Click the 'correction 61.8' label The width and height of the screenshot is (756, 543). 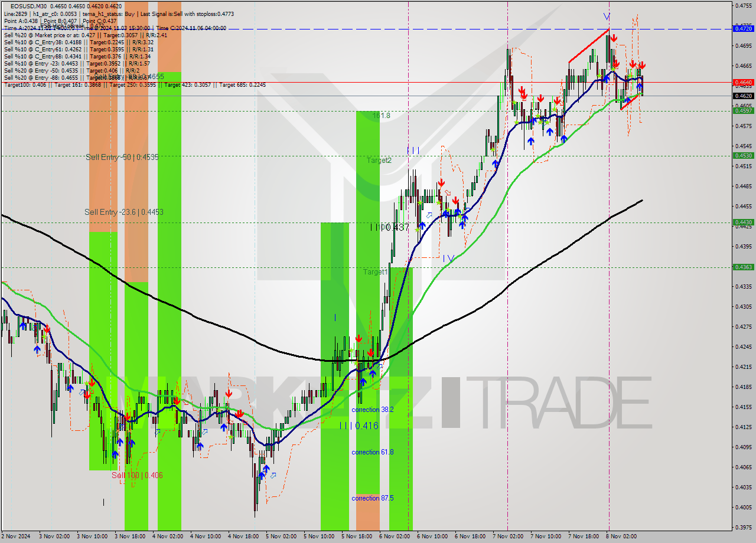(x=373, y=452)
